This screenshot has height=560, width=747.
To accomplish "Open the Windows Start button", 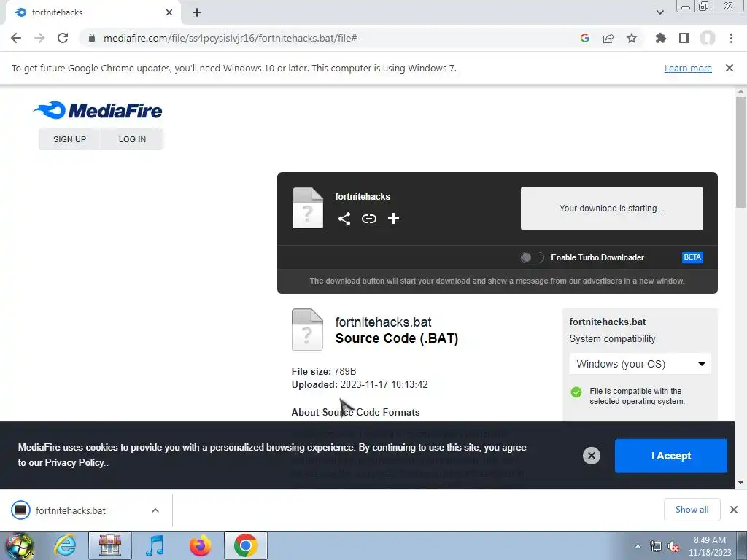I will click(x=19, y=545).
